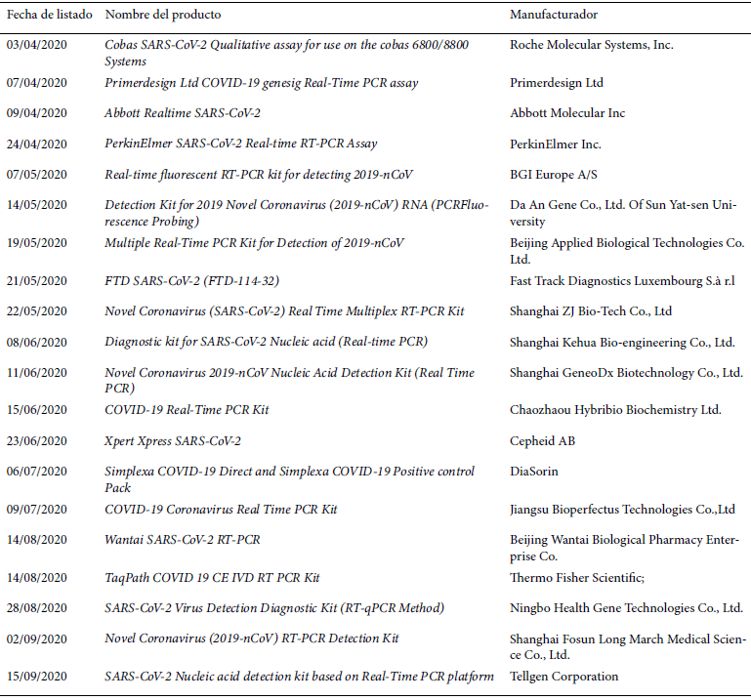The height and width of the screenshot is (700, 751).
Task: Select Chaozhaou Hybribio Biochemistry Ltd.
Action: click(615, 410)
